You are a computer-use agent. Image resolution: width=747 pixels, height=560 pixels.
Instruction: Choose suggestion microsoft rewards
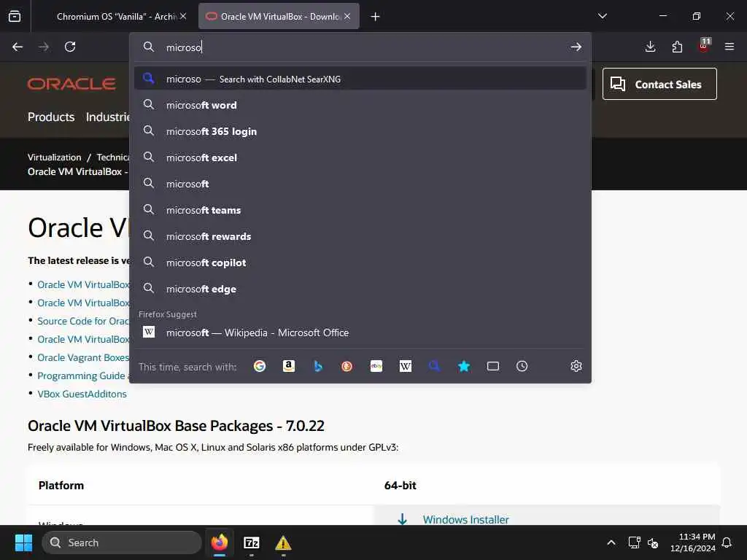(360, 236)
